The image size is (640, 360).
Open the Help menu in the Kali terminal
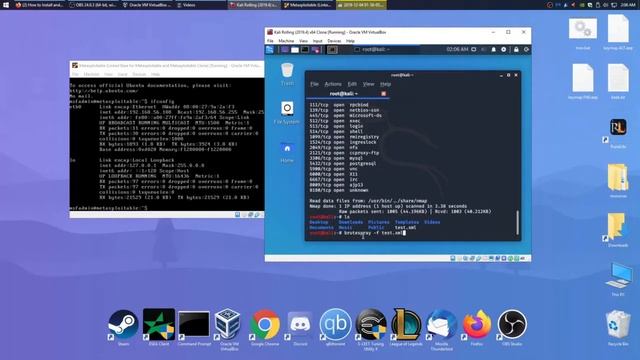coord(385,84)
